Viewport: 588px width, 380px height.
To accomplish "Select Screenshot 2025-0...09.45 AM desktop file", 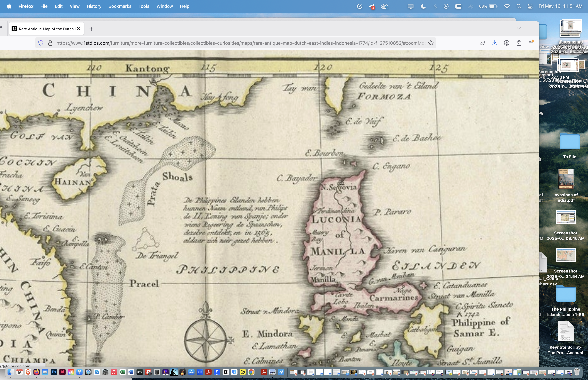I will [566, 225].
